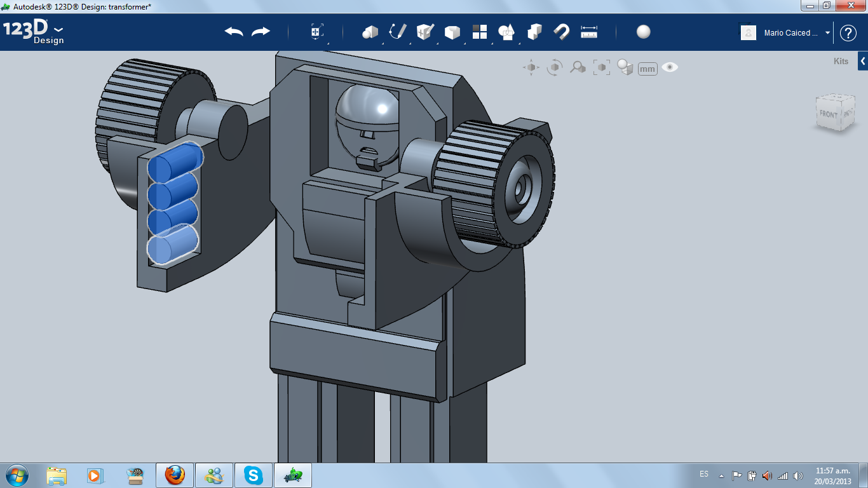Select the Zoom magnifier tool
The image size is (868, 488).
[578, 67]
